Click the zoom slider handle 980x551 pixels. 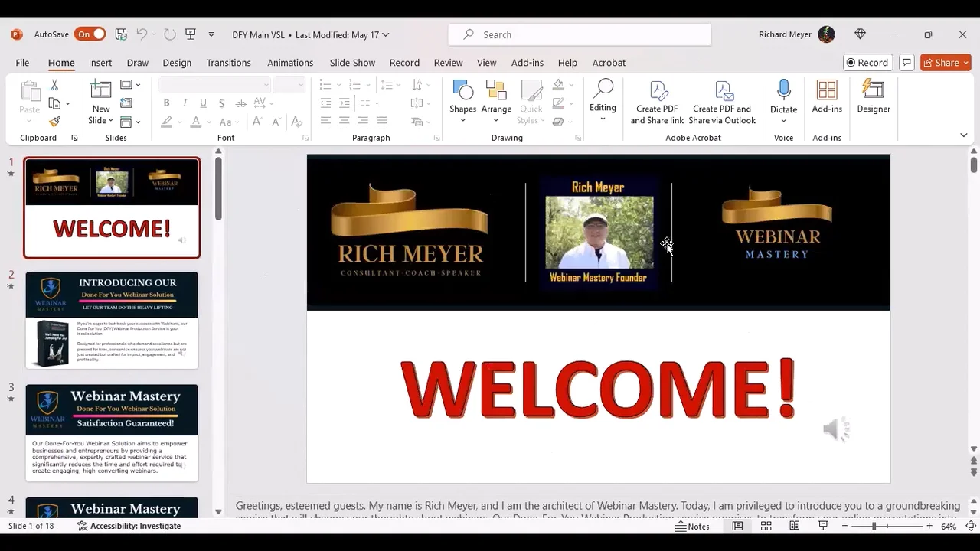pos(874,527)
